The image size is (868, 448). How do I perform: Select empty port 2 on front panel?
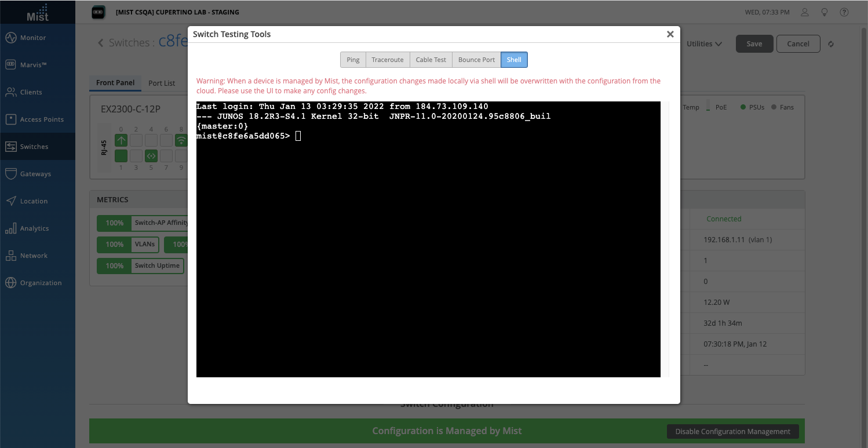click(136, 140)
